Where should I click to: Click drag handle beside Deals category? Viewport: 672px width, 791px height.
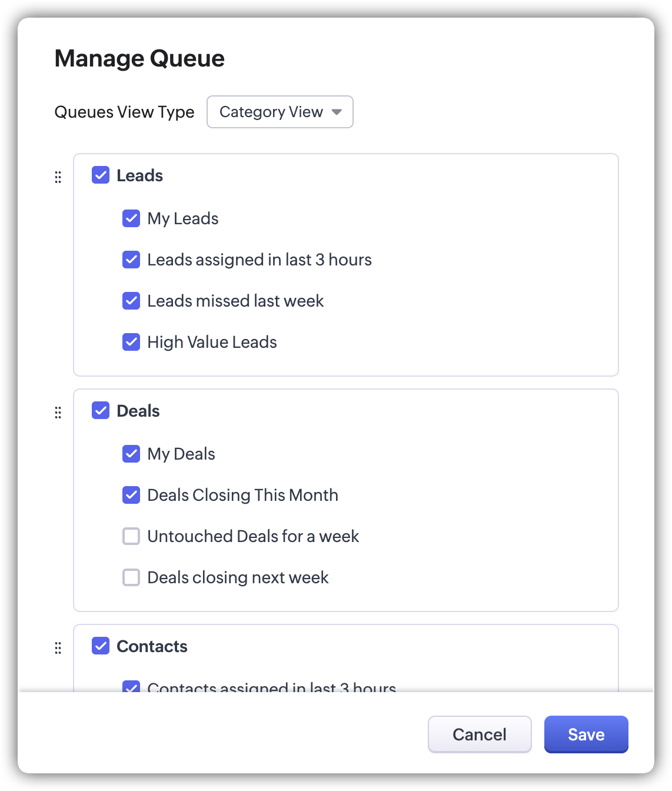[x=58, y=413]
